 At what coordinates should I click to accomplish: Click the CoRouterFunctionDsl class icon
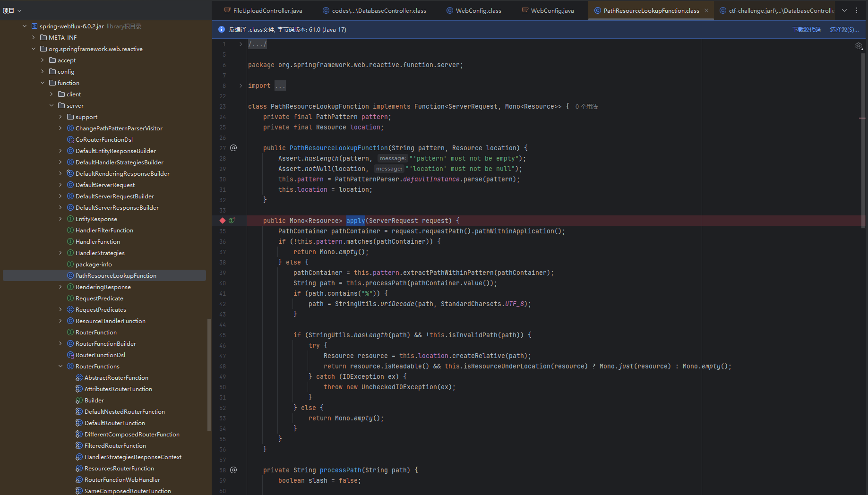point(70,139)
